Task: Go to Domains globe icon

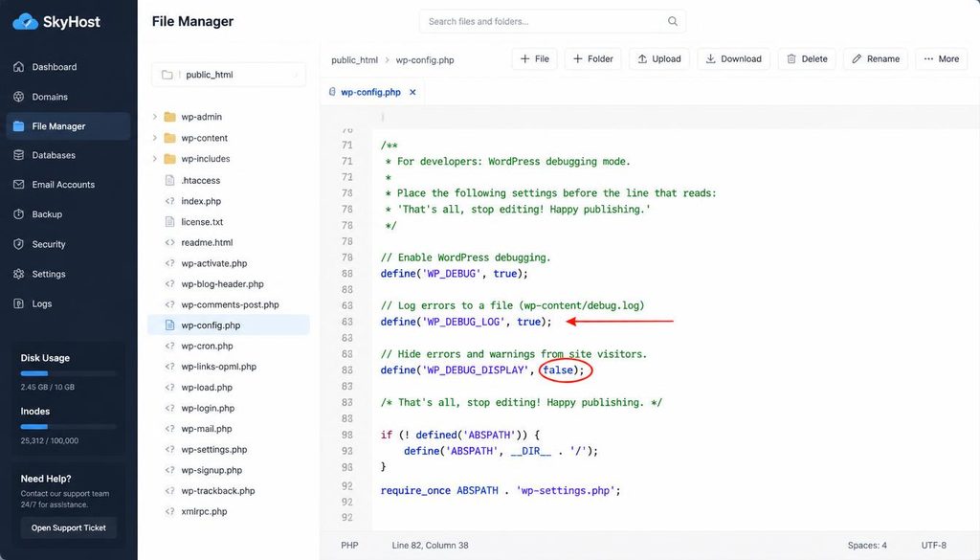Action: click(19, 97)
